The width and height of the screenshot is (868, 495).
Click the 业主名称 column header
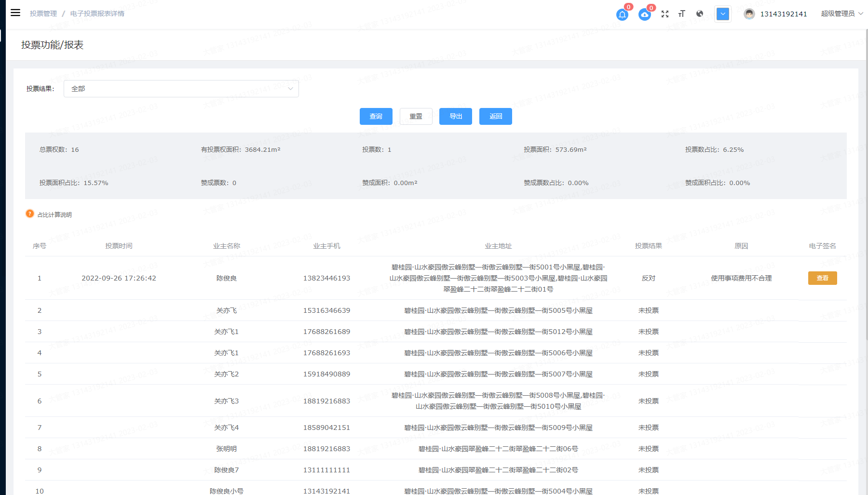pyautogui.click(x=227, y=246)
